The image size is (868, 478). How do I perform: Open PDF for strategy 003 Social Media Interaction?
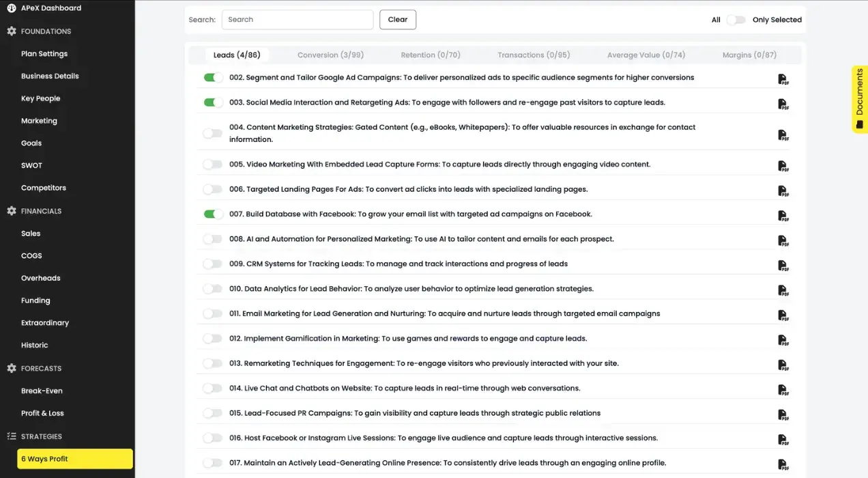783,104
